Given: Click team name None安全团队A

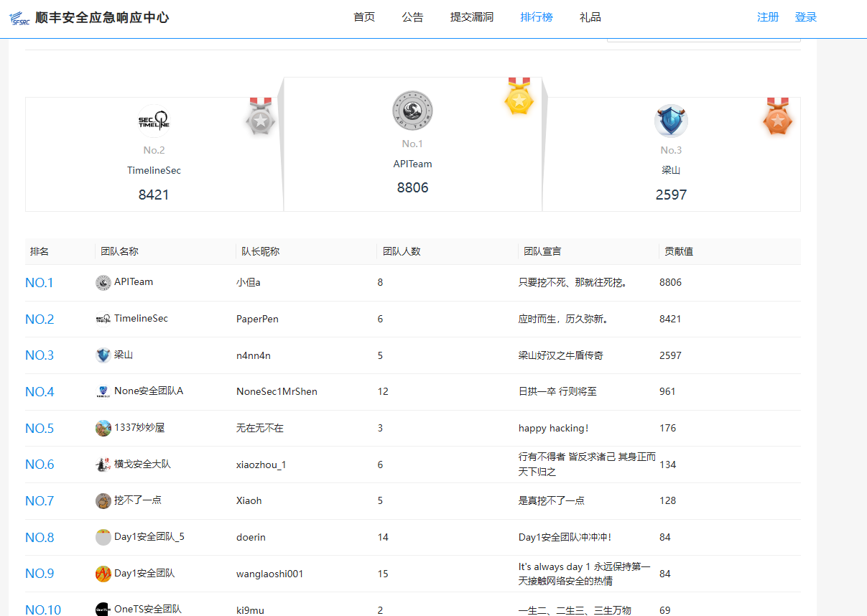Looking at the screenshot, I should [149, 391].
